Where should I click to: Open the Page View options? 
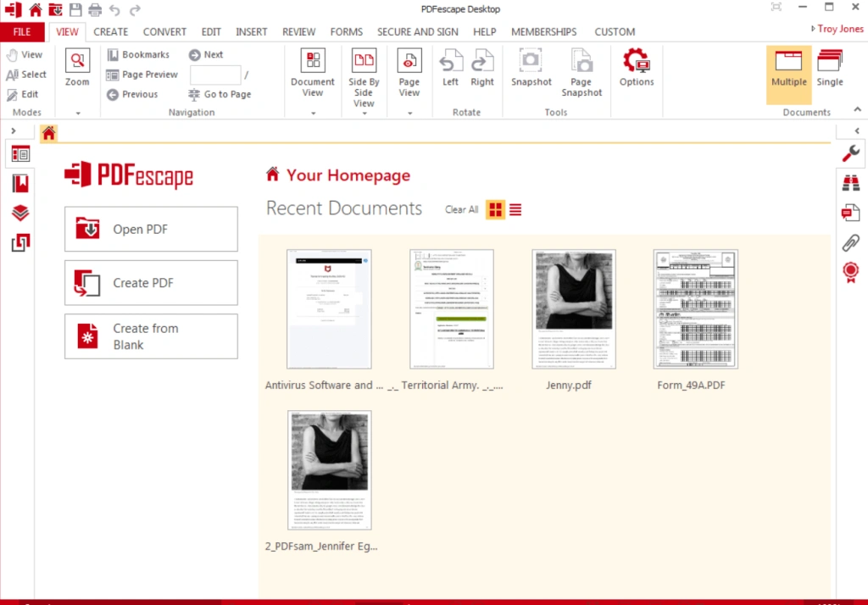409,73
